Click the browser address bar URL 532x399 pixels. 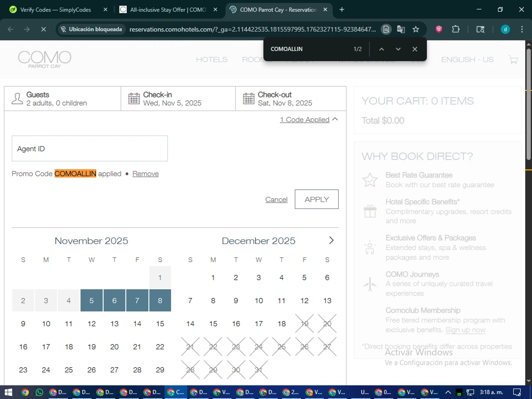point(253,29)
